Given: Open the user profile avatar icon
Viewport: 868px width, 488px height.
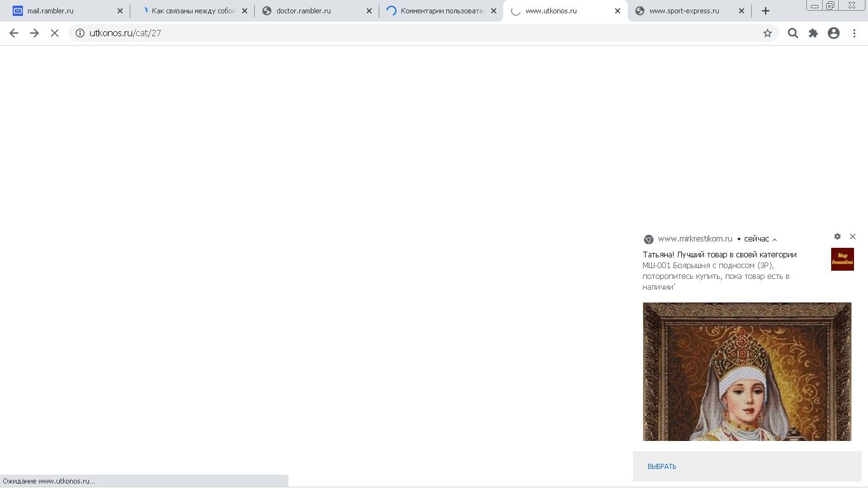Looking at the screenshot, I should tap(834, 33).
